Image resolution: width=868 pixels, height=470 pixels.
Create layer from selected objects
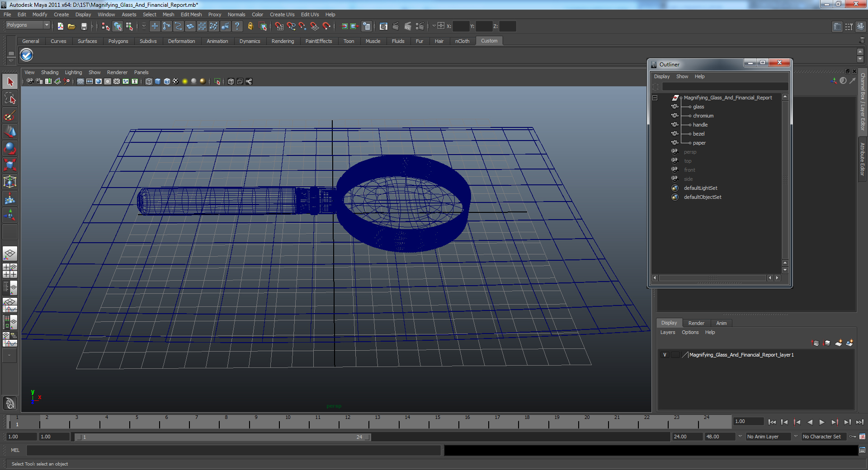pos(849,343)
